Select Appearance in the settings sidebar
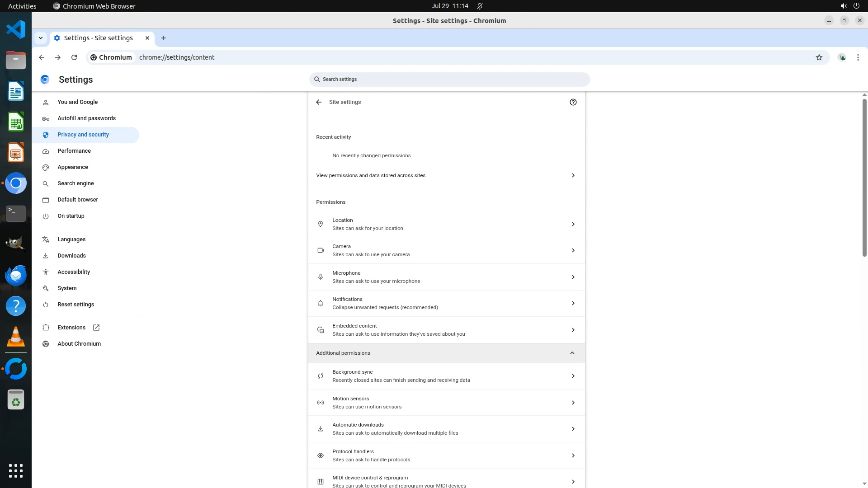The height and width of the screenshot is (488, 868). (x=73, y=167)
